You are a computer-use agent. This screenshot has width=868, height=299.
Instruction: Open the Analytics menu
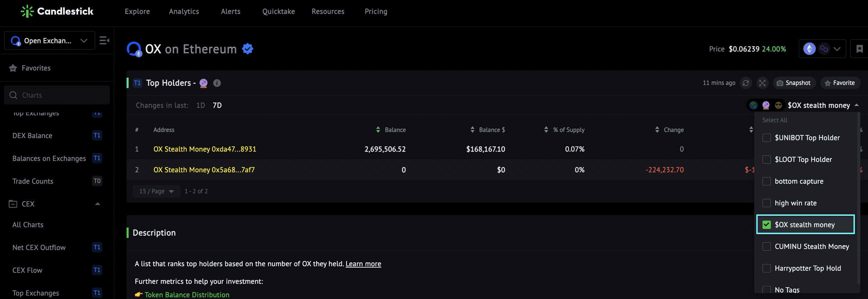tap(184, 11)
